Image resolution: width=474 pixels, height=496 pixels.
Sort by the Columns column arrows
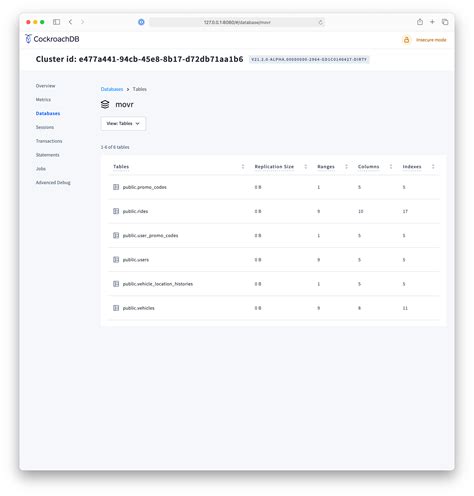pyautogui.click(x=391, y=166)
